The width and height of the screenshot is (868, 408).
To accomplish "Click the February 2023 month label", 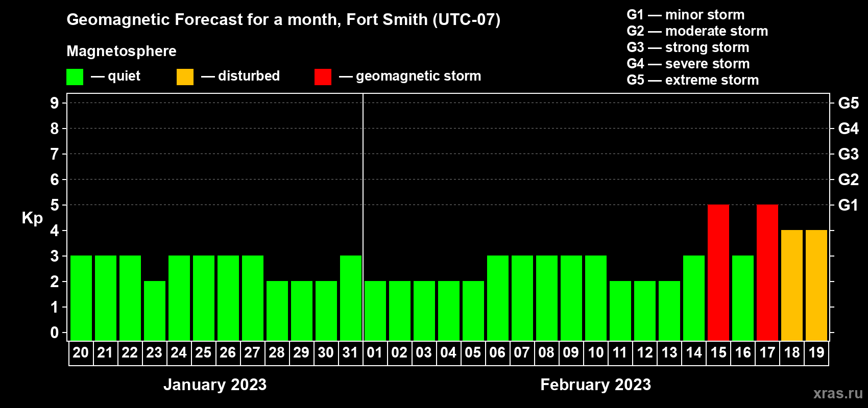I will click(x=595, y=385).
